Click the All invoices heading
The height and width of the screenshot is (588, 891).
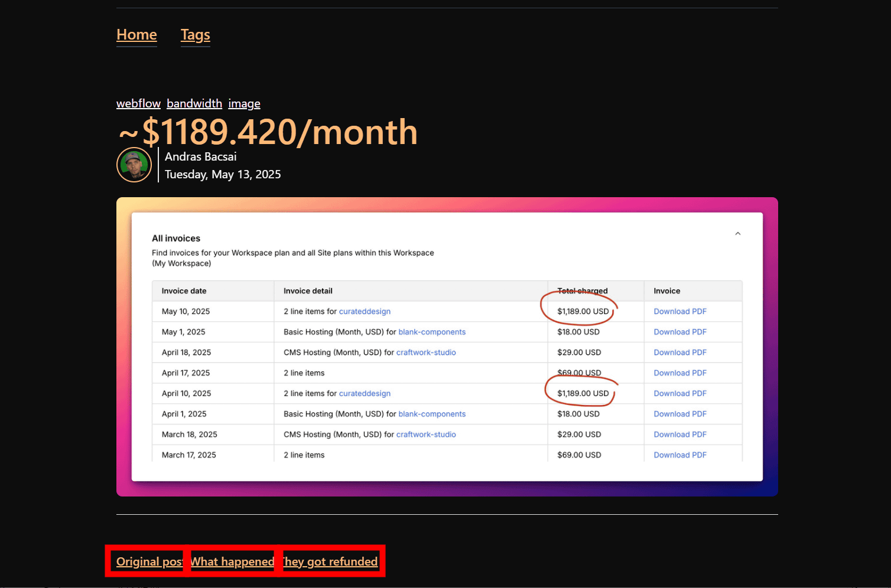click(176, 239)
